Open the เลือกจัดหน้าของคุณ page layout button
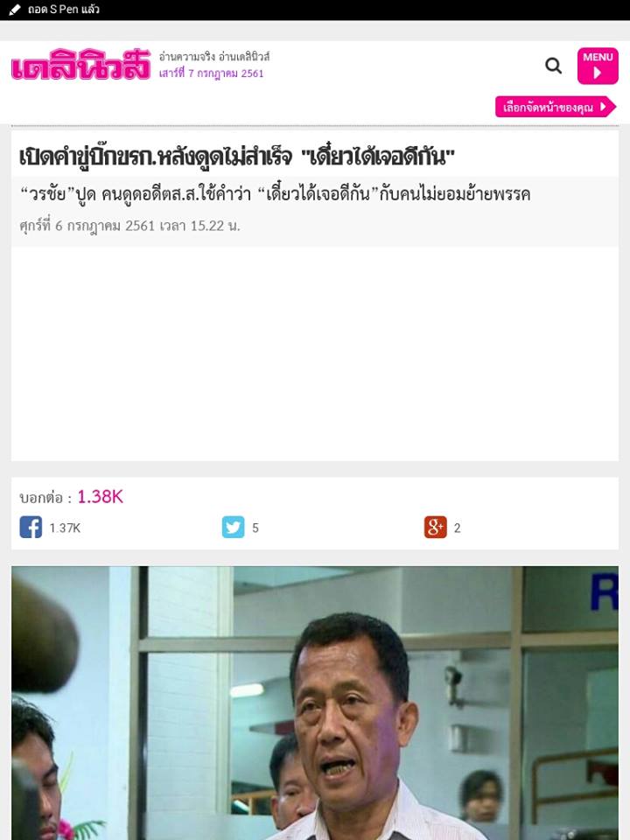 tap(556, 107)
